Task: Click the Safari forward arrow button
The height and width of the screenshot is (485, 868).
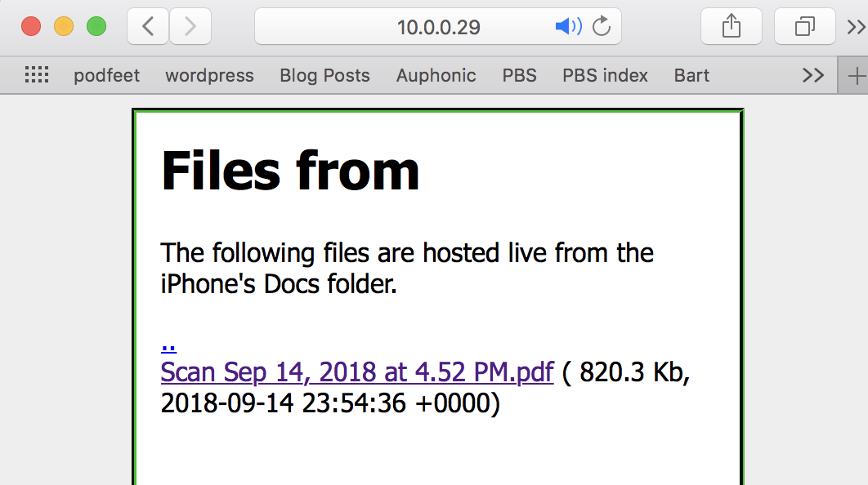Action: pyautogui.click(x=190, y=27)
